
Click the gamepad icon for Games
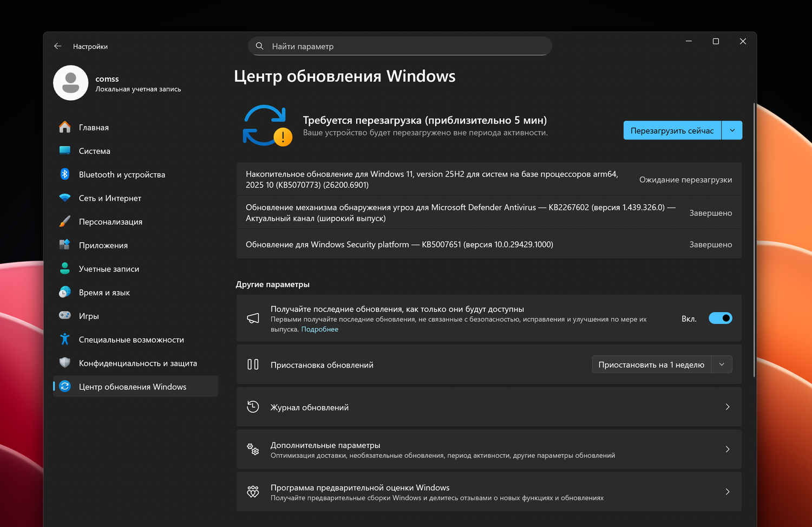pos(65,316)
